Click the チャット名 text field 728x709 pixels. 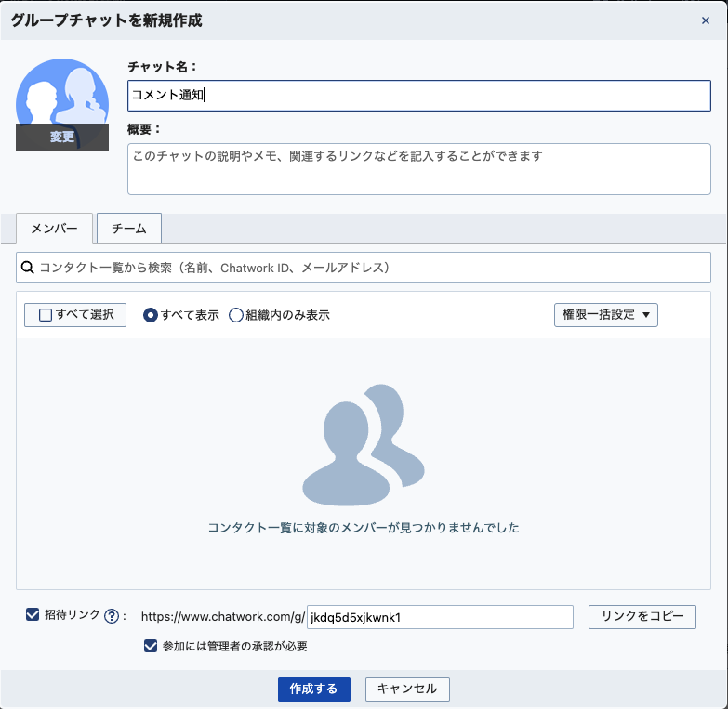pos(418,95)
